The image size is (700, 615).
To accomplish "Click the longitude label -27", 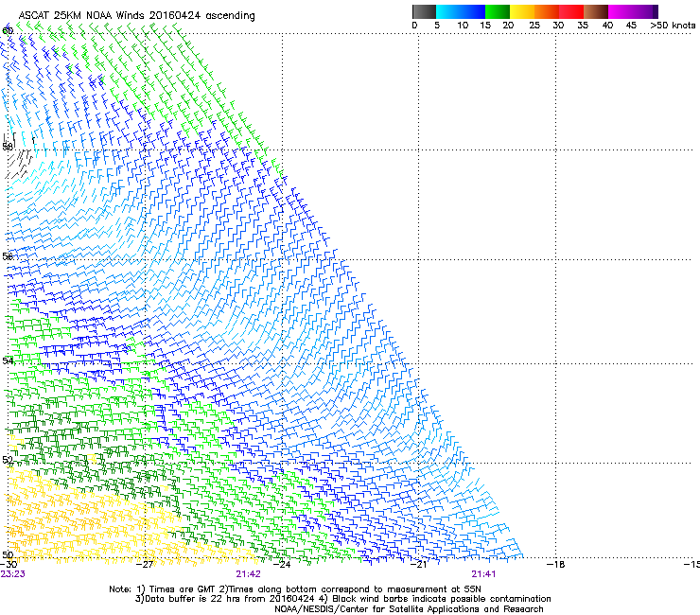I will (x=145, y=565).
